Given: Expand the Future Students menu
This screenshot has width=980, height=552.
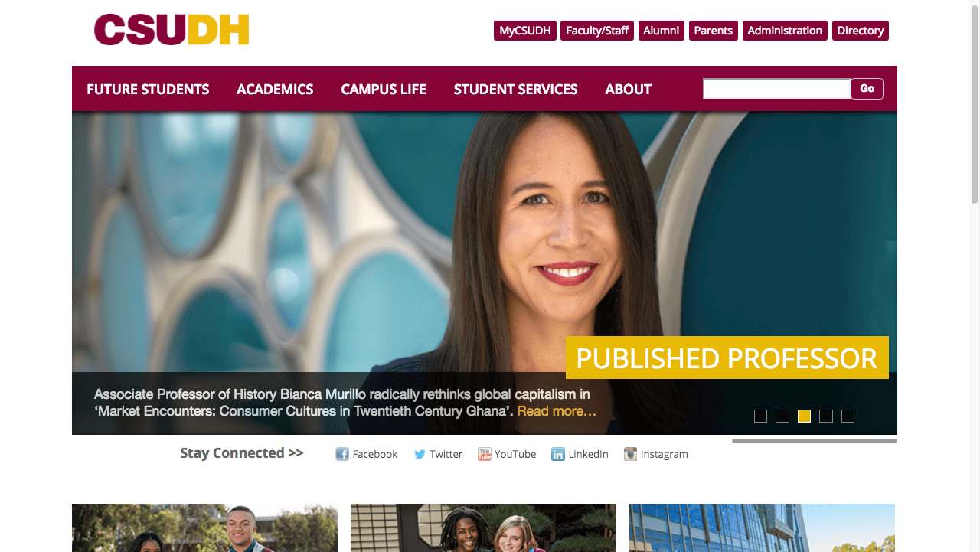Looking at the screenshot, I should pyautogui.click(x=148, y=89).
